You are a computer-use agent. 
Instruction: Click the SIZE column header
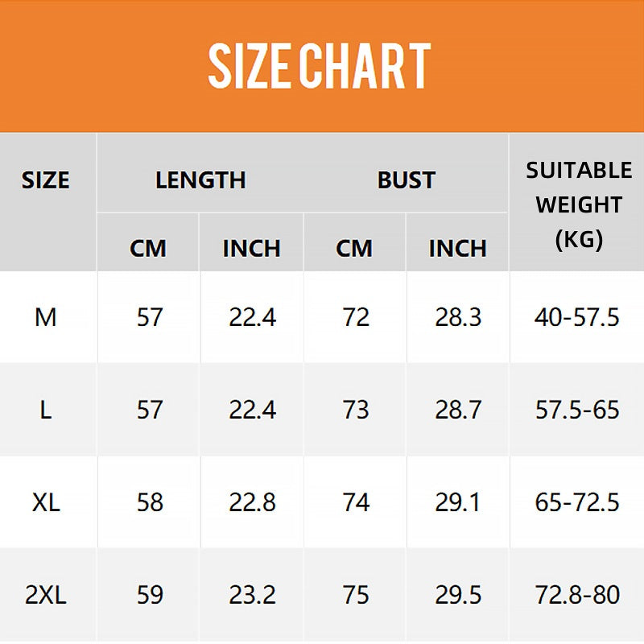(46, 180)
